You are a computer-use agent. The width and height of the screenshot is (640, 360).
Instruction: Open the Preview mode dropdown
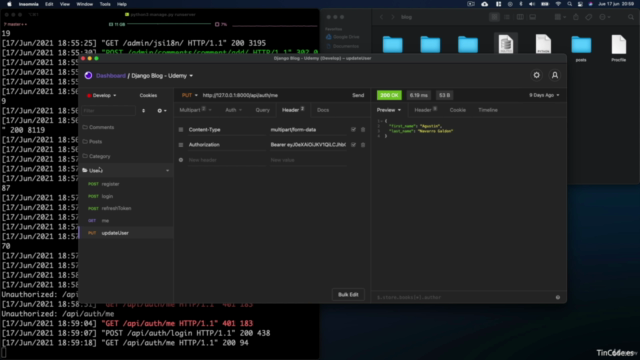(389, 110)
